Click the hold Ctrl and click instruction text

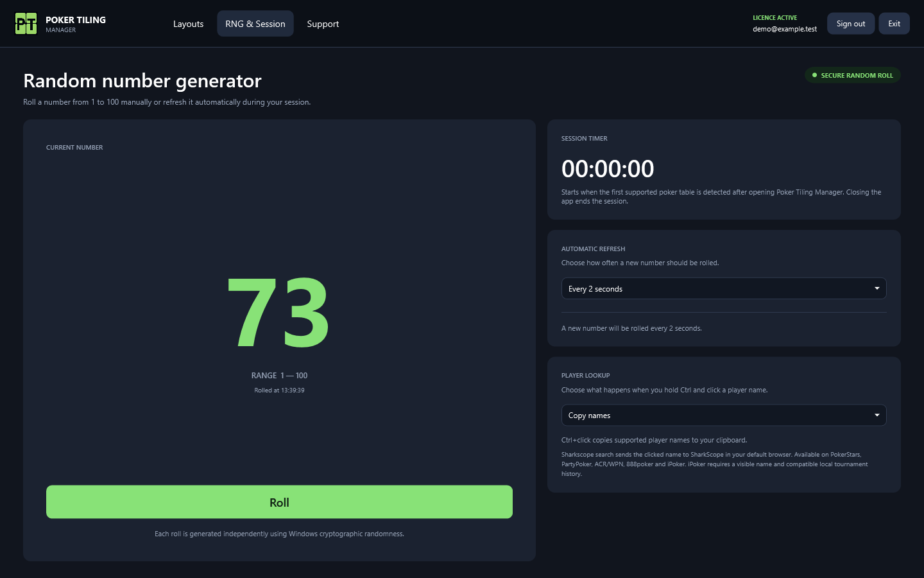[664, 390]
